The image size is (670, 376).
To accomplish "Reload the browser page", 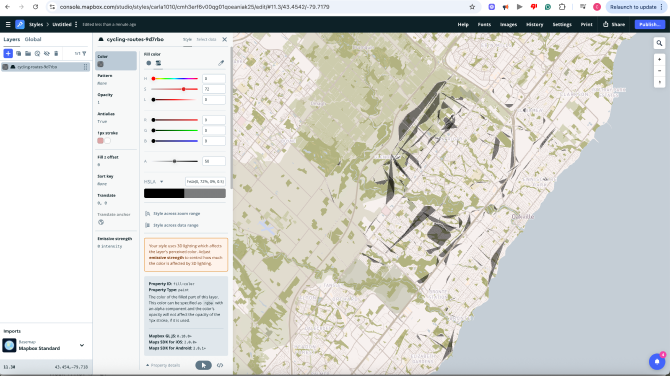I will [x=35, y=7].
